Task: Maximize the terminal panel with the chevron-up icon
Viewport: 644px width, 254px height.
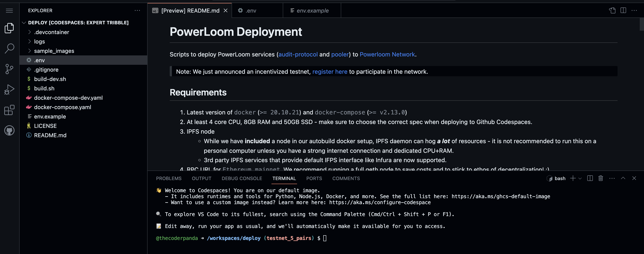Action: (623, 178)
